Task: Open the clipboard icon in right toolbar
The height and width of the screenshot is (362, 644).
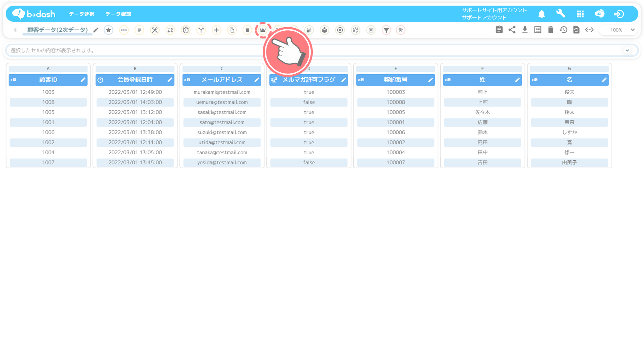Action: [x=499, y=30]
